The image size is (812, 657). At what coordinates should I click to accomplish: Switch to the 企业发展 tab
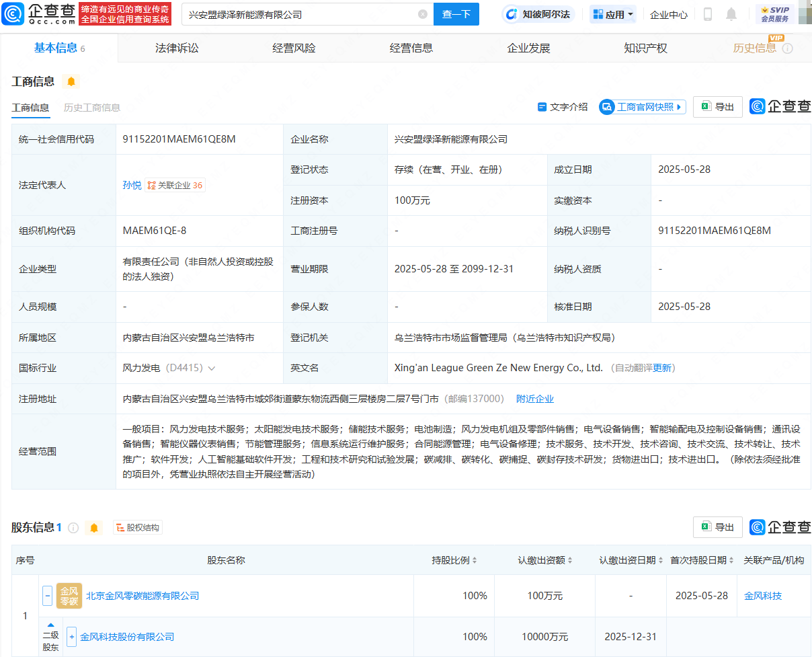point(528,48)
